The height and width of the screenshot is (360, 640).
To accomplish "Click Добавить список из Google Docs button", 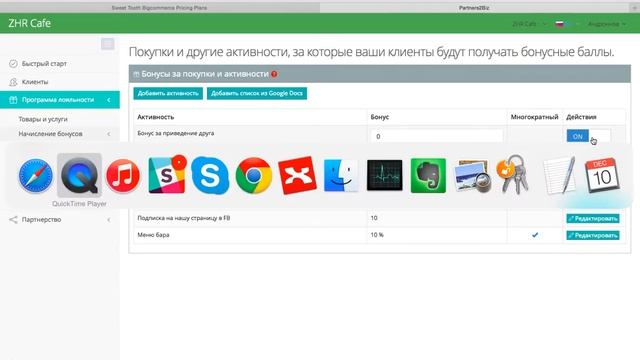I will coord(257,93).
